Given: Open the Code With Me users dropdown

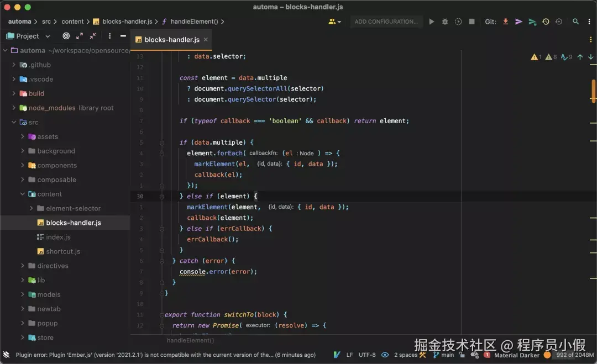Looking at the screenshot, I should pos(334,22).
